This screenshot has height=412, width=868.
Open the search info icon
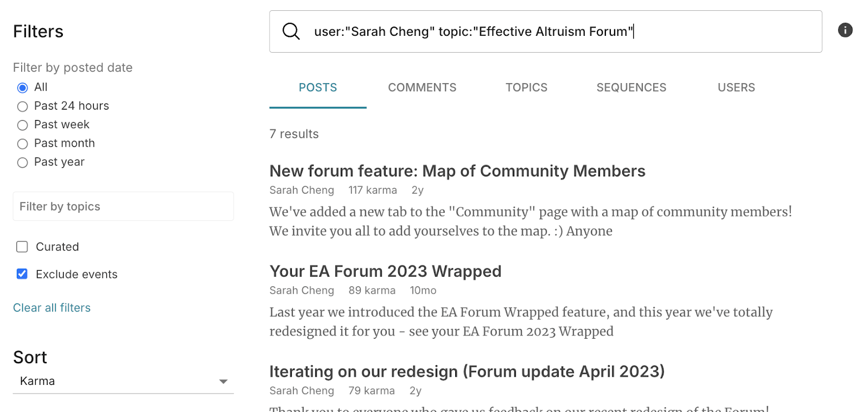pos(845,30)
